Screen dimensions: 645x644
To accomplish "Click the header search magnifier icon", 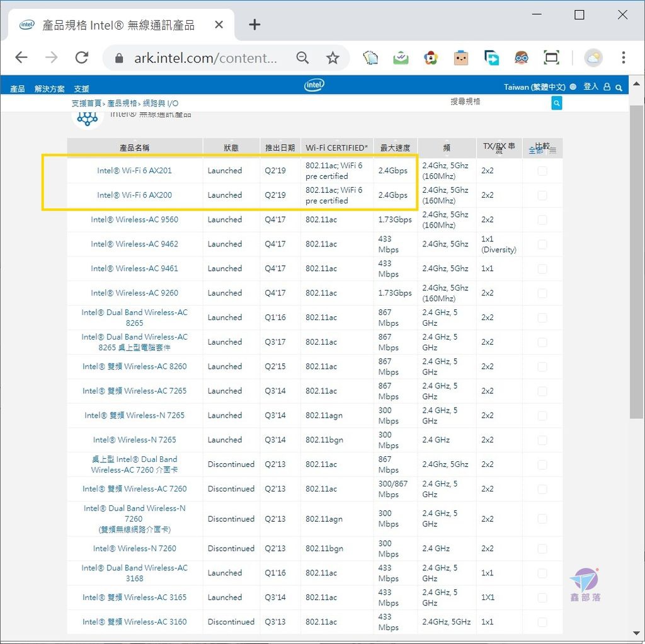I will point(619,87).
